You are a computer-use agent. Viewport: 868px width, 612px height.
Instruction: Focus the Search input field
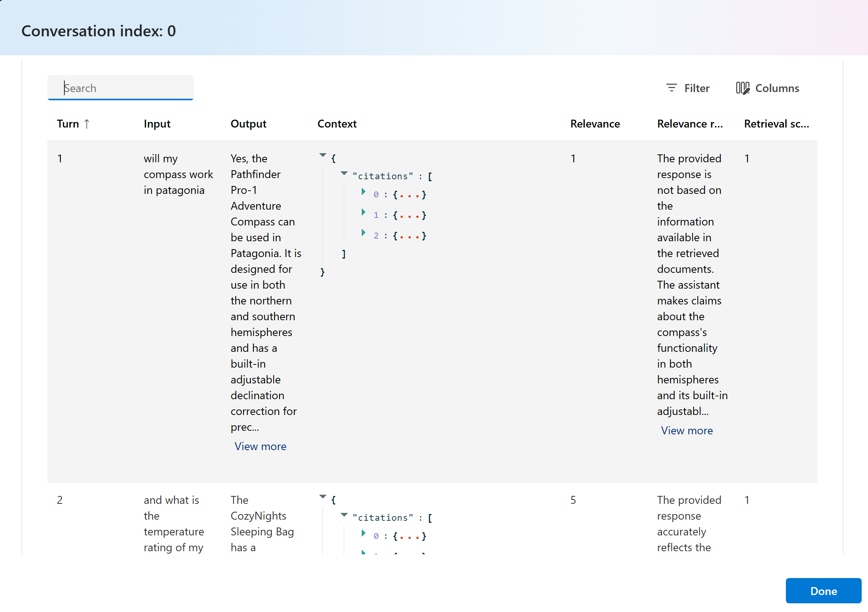[x=120, y=88]
